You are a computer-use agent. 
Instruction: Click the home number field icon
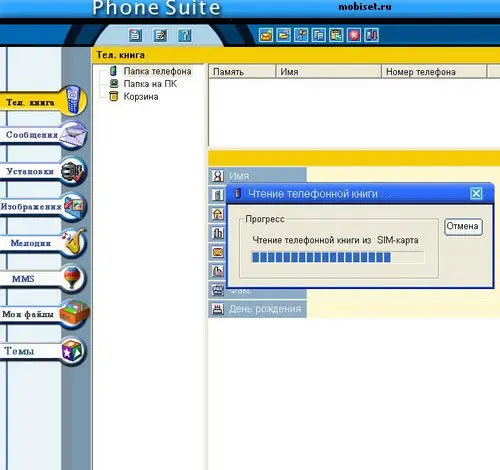pos(218,214)
